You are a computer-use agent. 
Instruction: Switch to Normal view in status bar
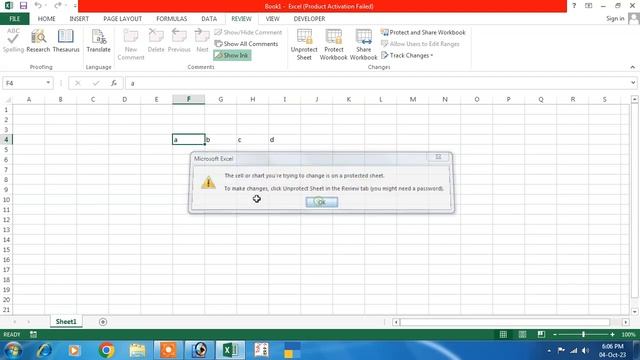click(503, 334)
